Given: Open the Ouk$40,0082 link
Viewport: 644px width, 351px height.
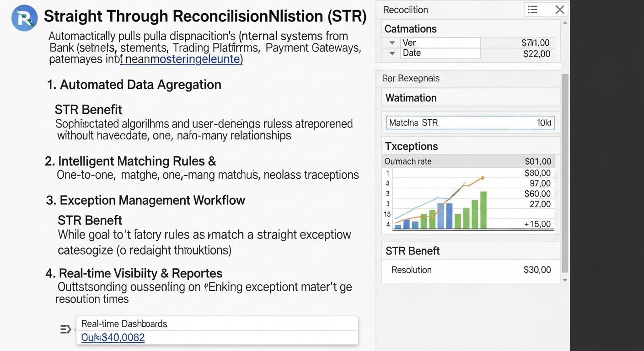Looking at the screenshot, I should coord(113,337).
